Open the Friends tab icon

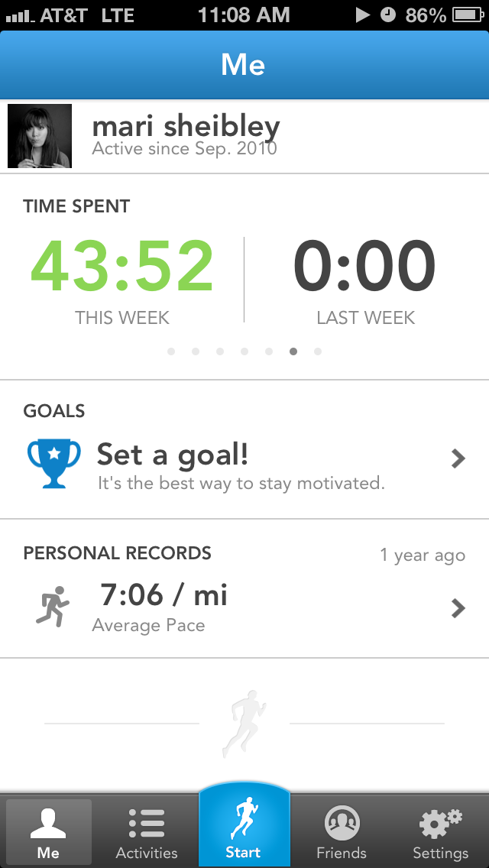[342, 824]
